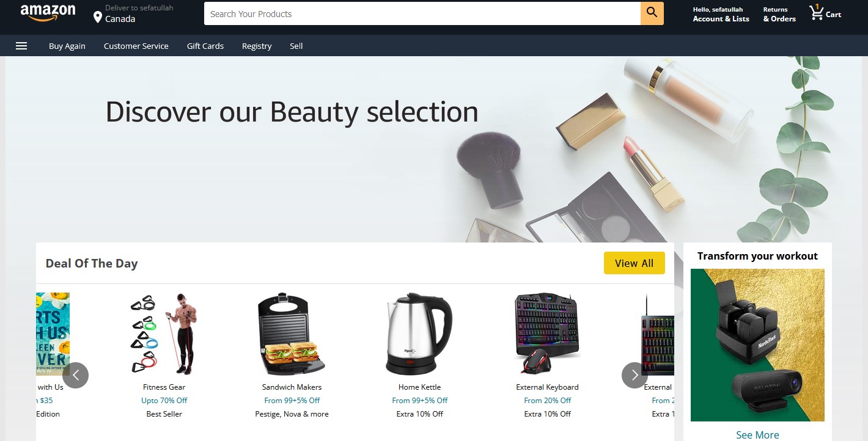
Task: Open the hamburger menu icon
Action: pyautogui.click(x=21, y=46)
